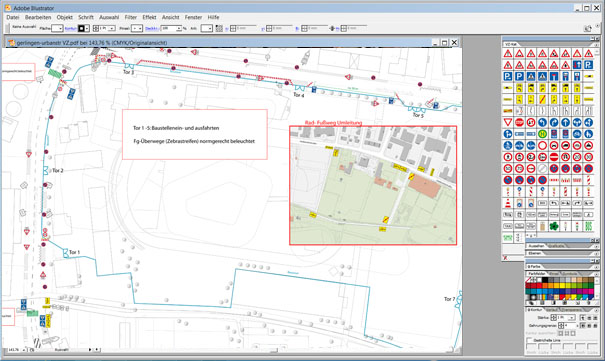Image resolution: width=605 pixels, height=361 pixels.
Task: Choose the green H bus stop sign symbol
Action: 542,134
